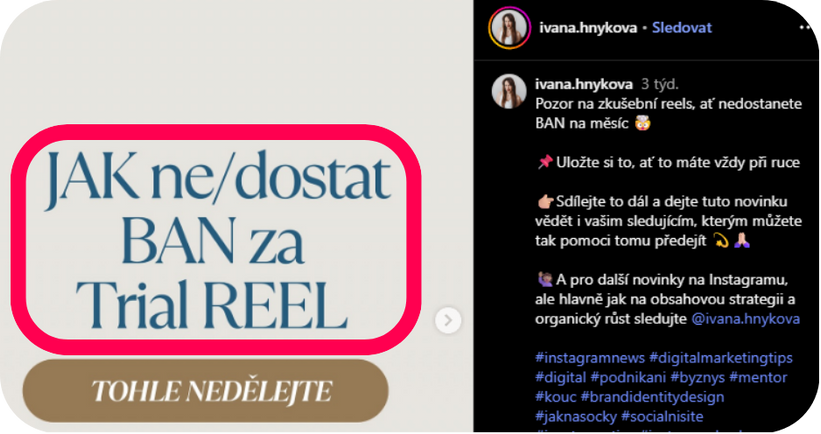This screenshot has height=434, width=821.
Task: Click the JAK ne/dostat BAN post image
Action: tap(216, 240)
